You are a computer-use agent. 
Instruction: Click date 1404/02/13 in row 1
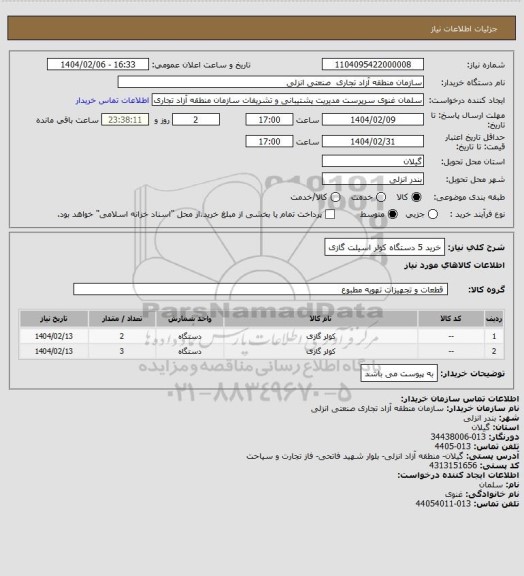click(54, 336)
